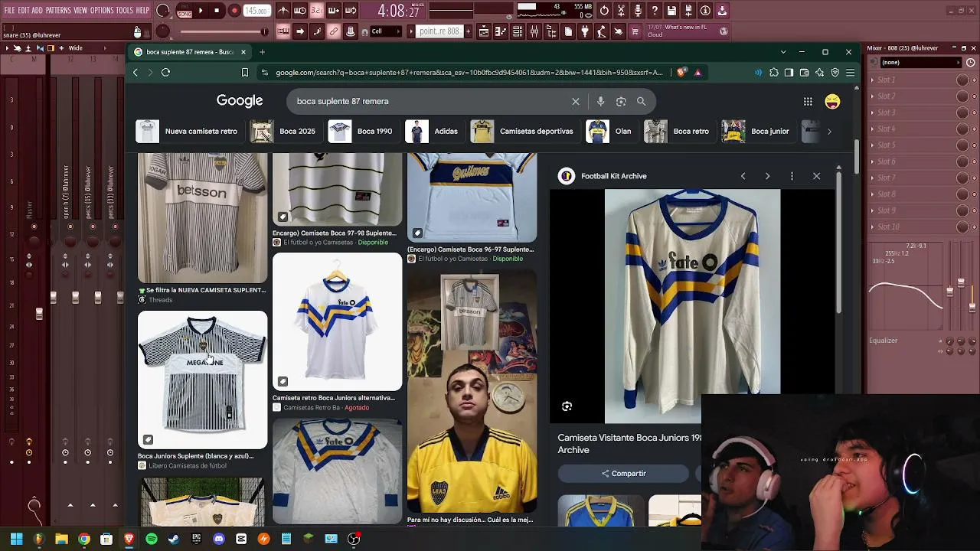The width and height of the screenshot is (980, 551).
Task: Arm the FL Studio record button
Action: (234, 11)
